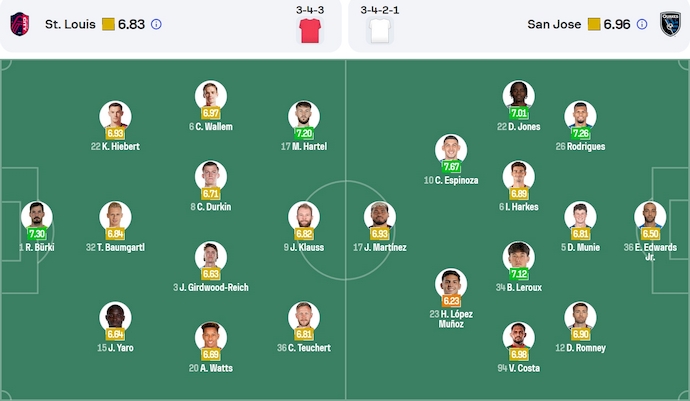Click the San Jose Earthquakes crest icon
The image size is (690, 401).
(668, 24)
